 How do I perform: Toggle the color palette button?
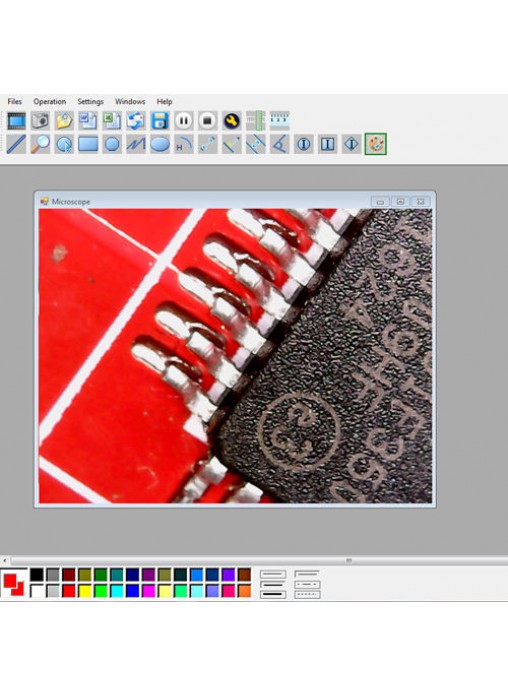[376, 144]
